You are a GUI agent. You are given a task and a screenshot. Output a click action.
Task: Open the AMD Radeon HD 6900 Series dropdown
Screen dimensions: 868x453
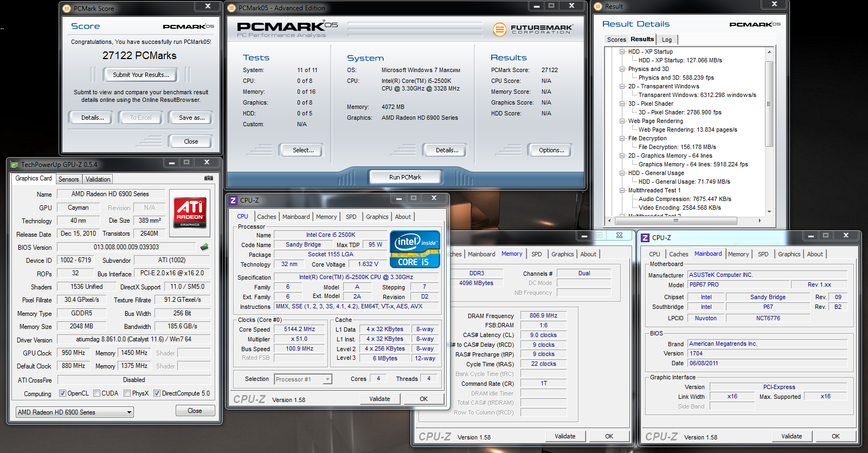(x=75, y=412)
